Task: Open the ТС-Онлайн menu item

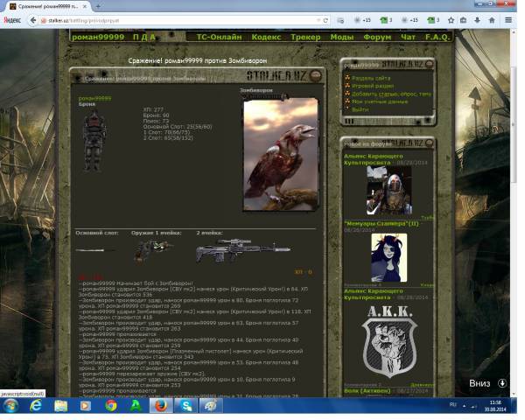Action: pos(219,37)
